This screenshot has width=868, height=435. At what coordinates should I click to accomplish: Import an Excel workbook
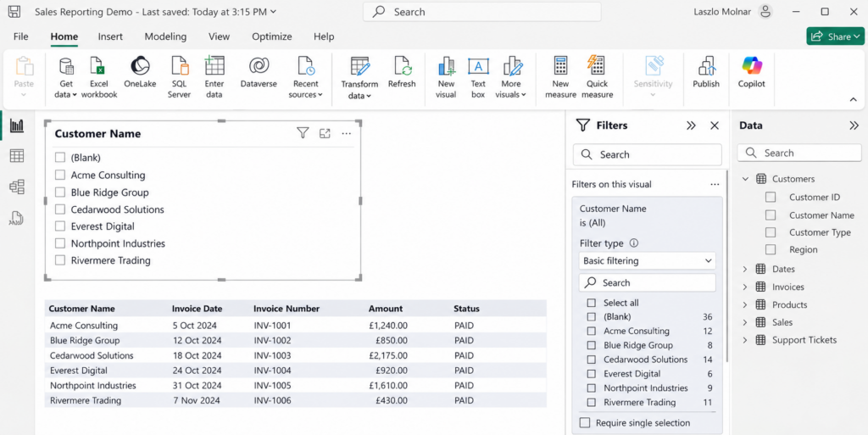click(99, 77)
